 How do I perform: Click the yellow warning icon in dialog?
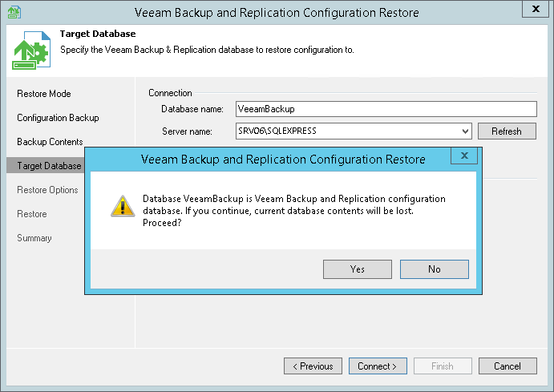120,208
